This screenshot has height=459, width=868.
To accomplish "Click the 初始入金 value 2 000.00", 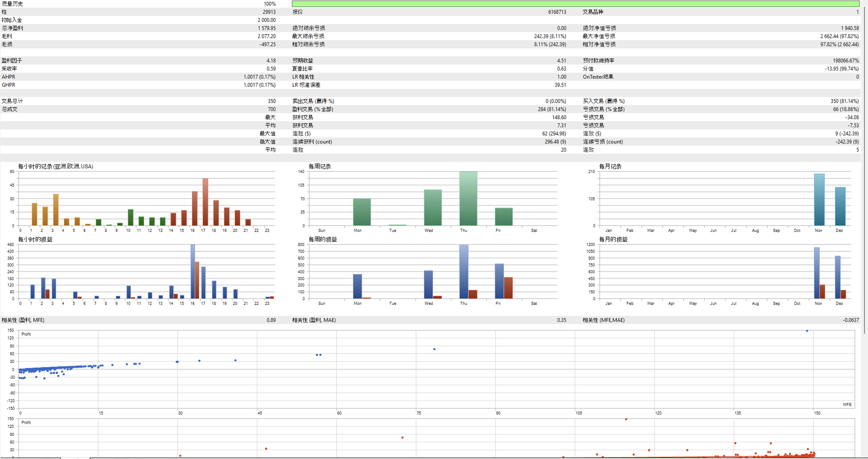I will pyautogui.click(x=266, y=20).
